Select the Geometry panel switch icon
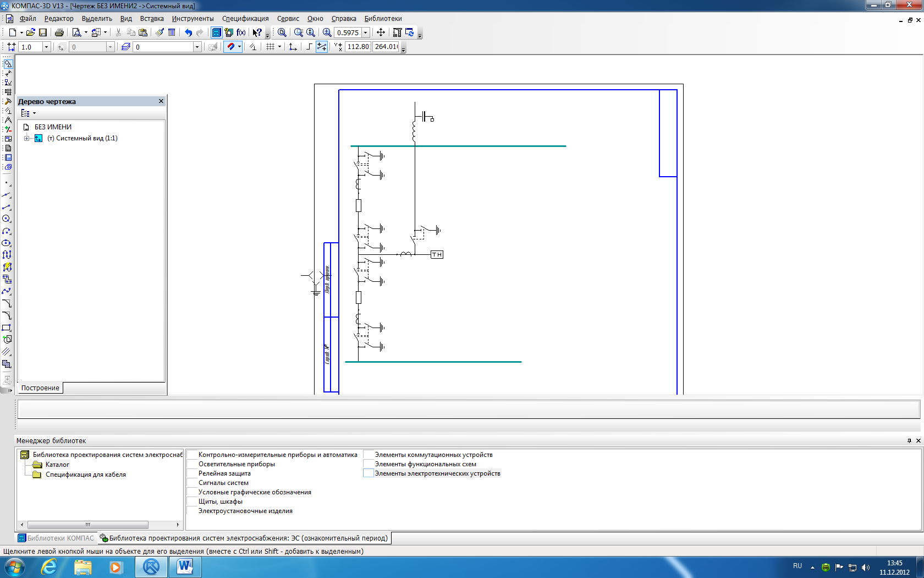924x578 pixels. tap(8, 64)
